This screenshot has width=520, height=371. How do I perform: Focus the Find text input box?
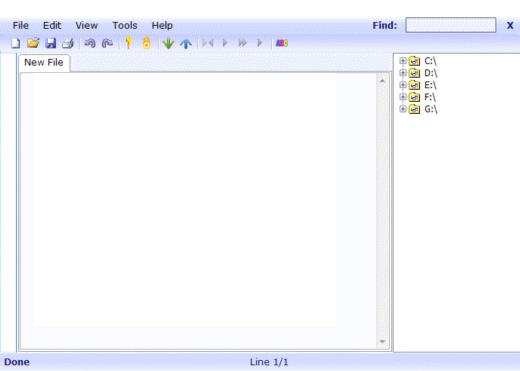pos(451,25)
